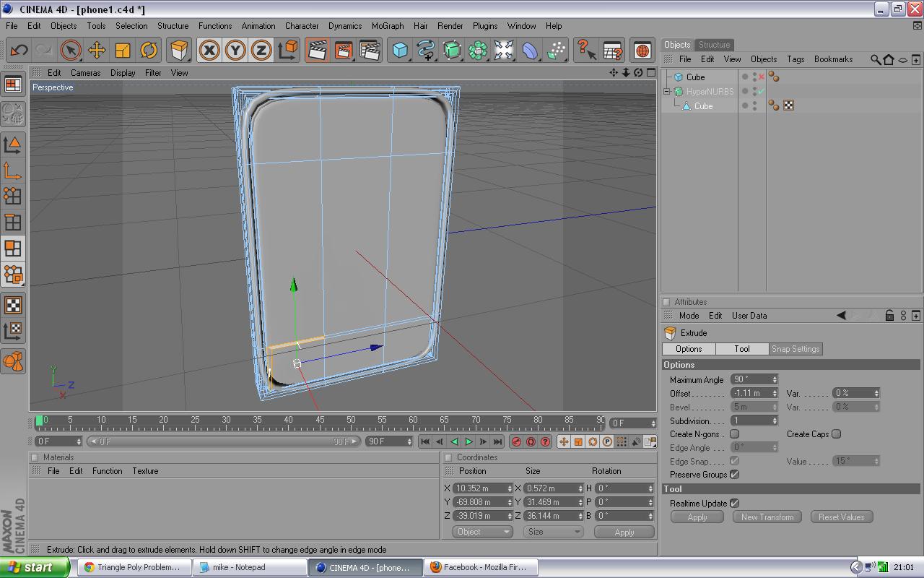Open the Size mode dropdown
The image size is (924, 578).
click(x=553, y=531)
